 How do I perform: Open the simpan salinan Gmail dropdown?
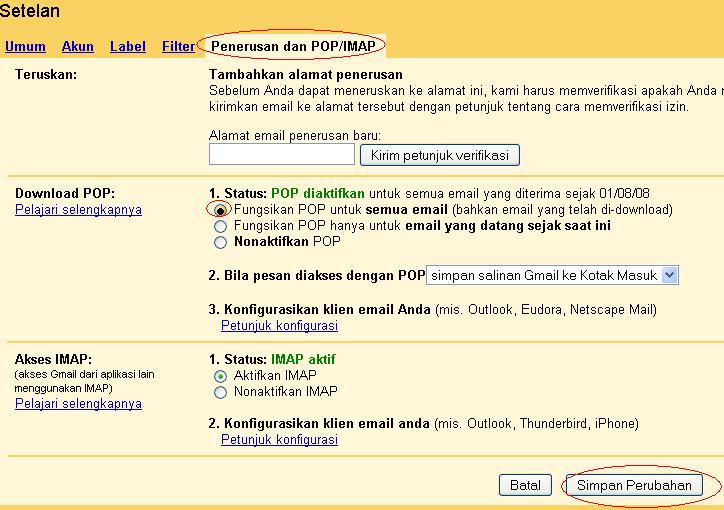[x=552, y=275]
